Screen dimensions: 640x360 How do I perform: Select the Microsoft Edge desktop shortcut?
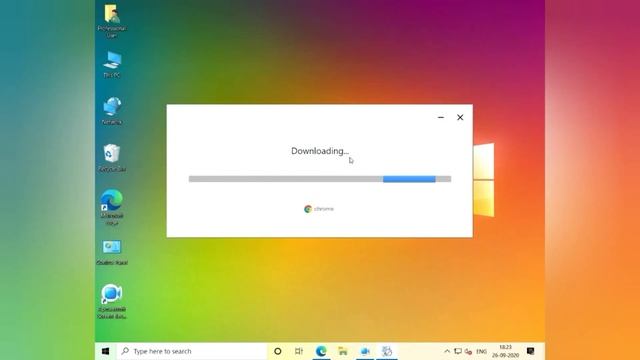[112, 207]
